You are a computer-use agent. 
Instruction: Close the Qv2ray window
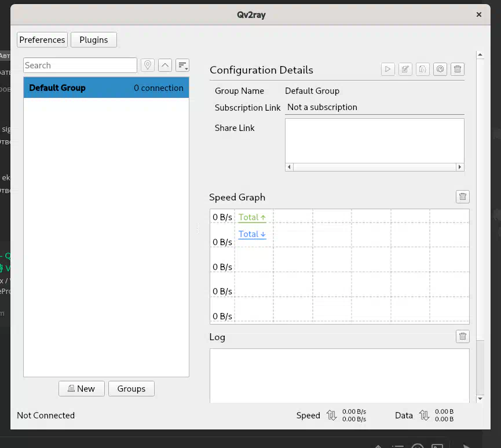pos(478,14)
